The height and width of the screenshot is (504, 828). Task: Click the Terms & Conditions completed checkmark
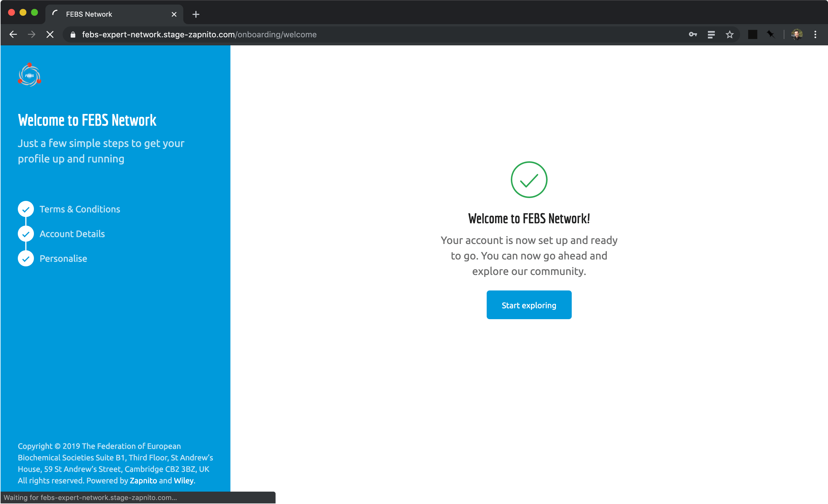click(x=25, y=209)
